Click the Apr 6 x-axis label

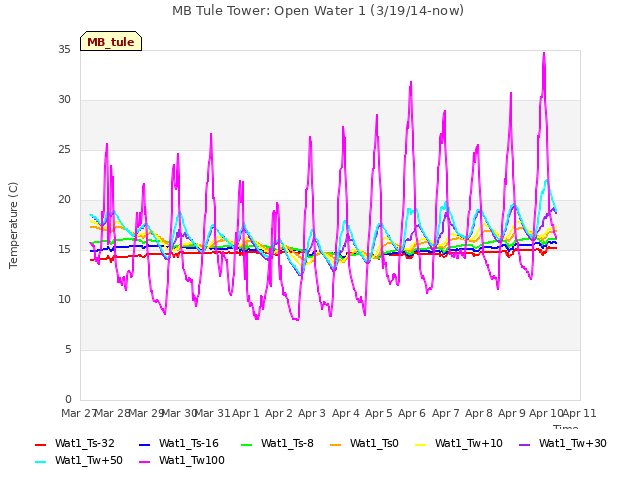(x=412, y=413)
